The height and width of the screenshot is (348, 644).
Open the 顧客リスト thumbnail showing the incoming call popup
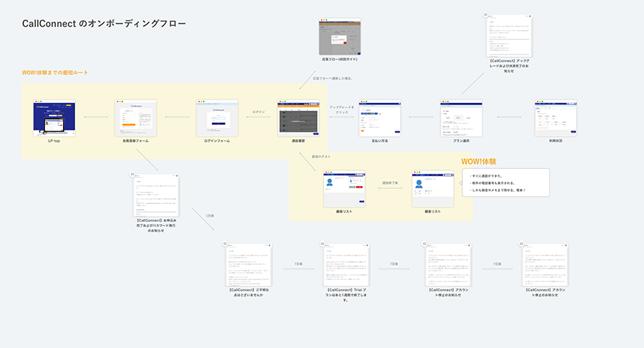(x=344, y=189)
